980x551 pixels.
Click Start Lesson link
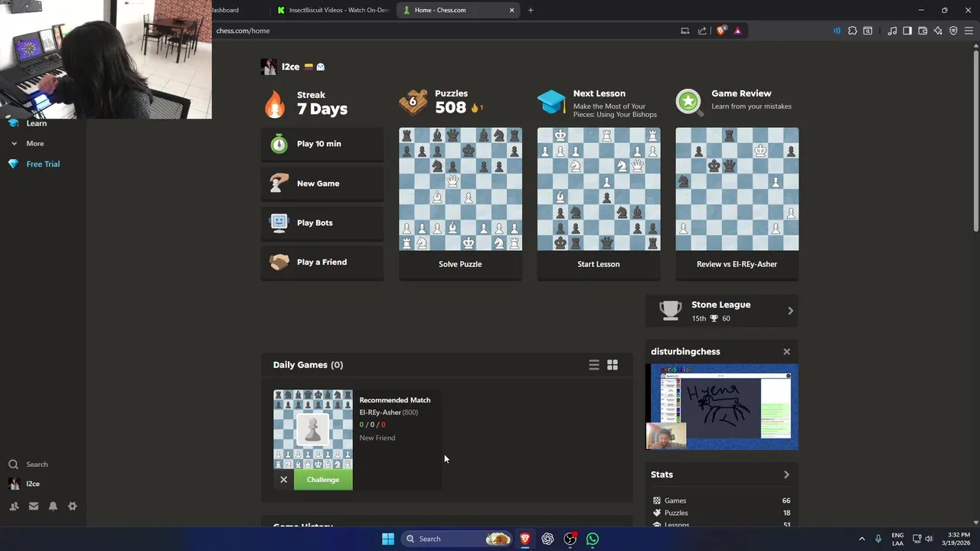[599, 264]
